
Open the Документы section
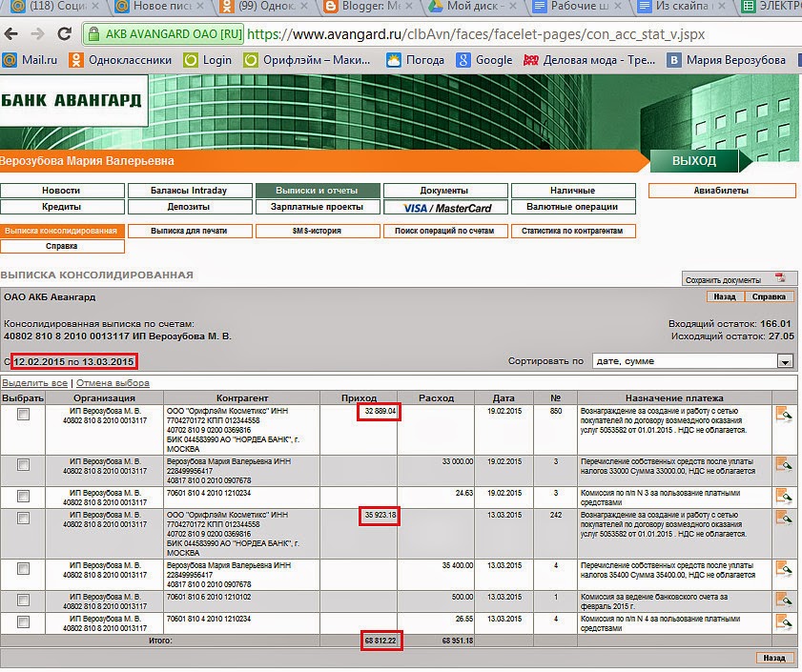(445, 191)
